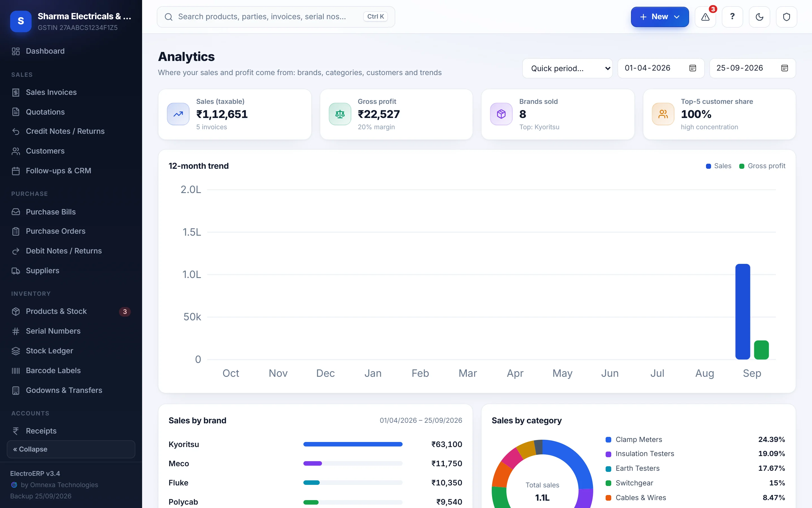812x508 pixels.
Task: Toggle the Gross profit series in legend
Action: coord(762,166)
